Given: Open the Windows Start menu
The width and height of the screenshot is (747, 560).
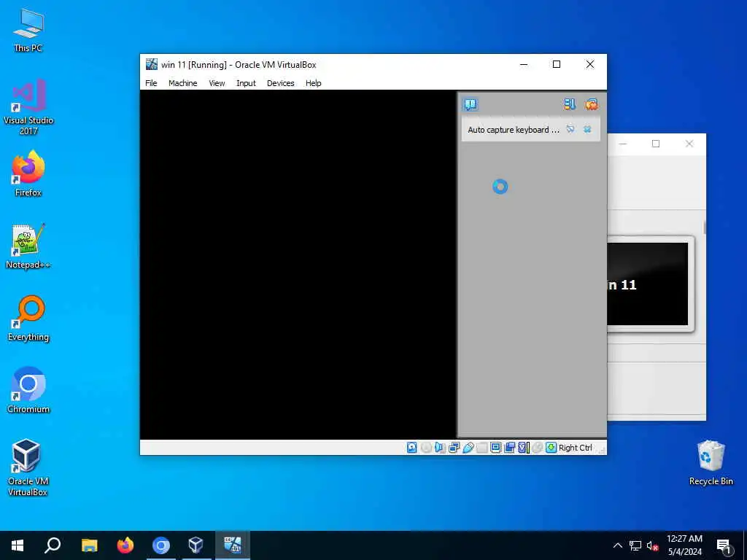Looking at the screenshot, I should point(18,545).
